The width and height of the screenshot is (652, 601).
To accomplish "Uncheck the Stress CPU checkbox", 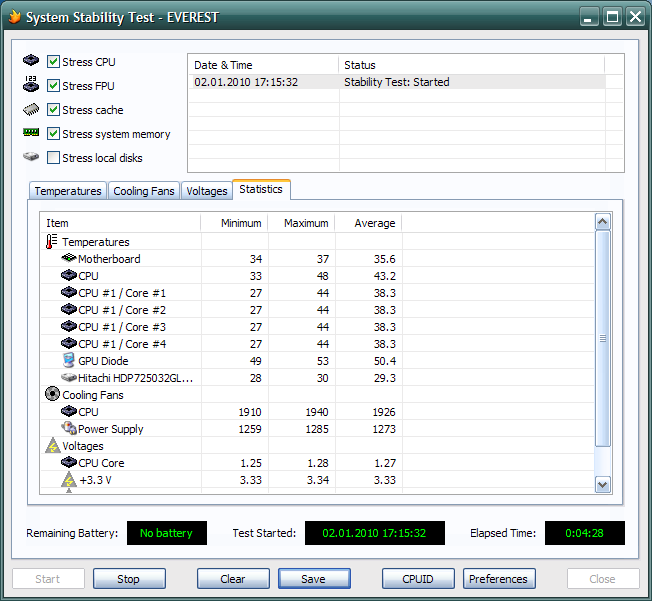I will (54, 62).
